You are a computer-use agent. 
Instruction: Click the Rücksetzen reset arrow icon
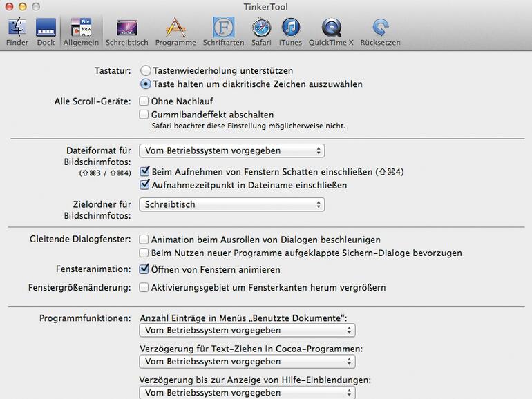(380, 28)
